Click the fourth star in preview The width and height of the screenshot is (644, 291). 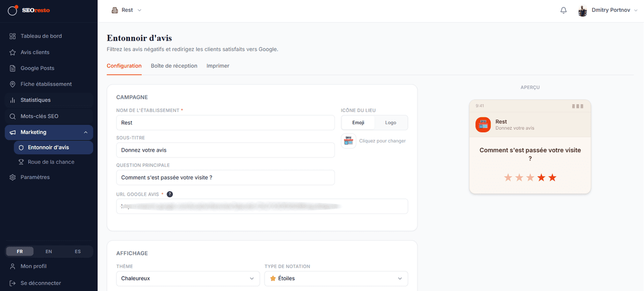coord(541,177)
